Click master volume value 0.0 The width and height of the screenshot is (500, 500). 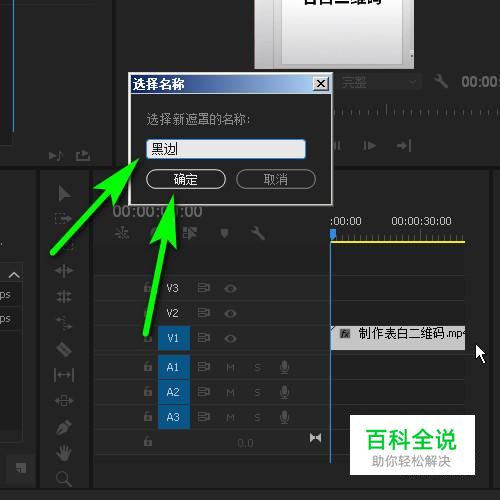[x=245, y=443]
